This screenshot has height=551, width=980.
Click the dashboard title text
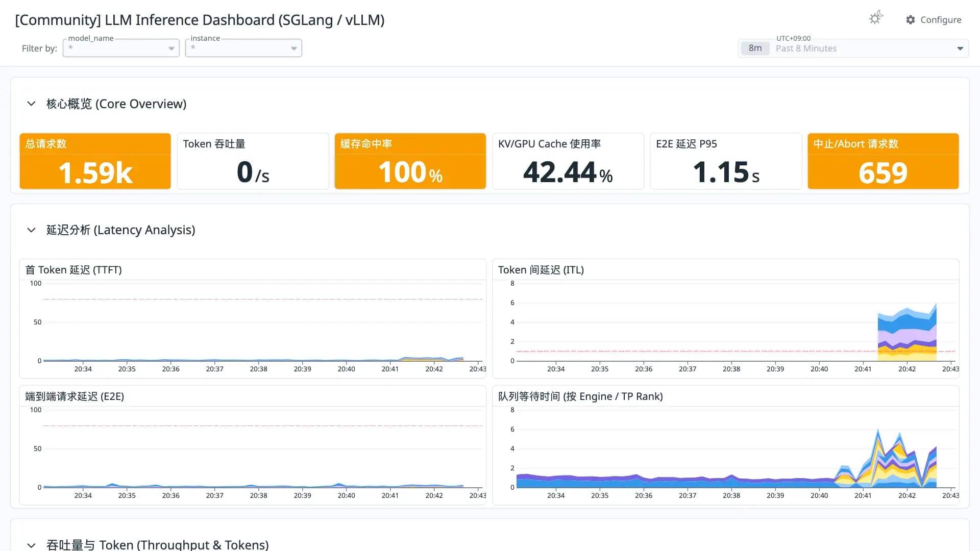(x=200, y=20)
